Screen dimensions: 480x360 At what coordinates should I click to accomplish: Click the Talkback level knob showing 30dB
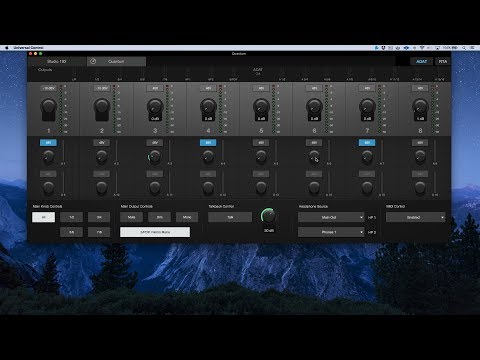tap(268, 216)
